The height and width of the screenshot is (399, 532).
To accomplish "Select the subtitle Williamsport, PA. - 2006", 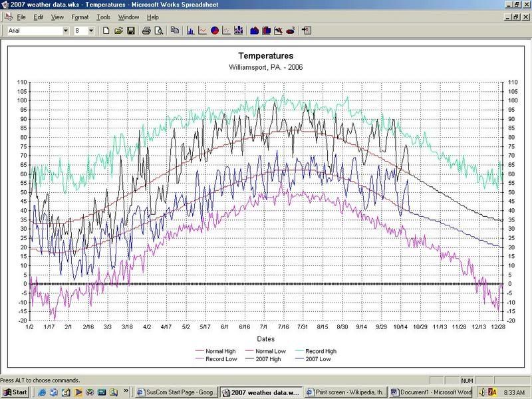I will [x=265, y=67].
